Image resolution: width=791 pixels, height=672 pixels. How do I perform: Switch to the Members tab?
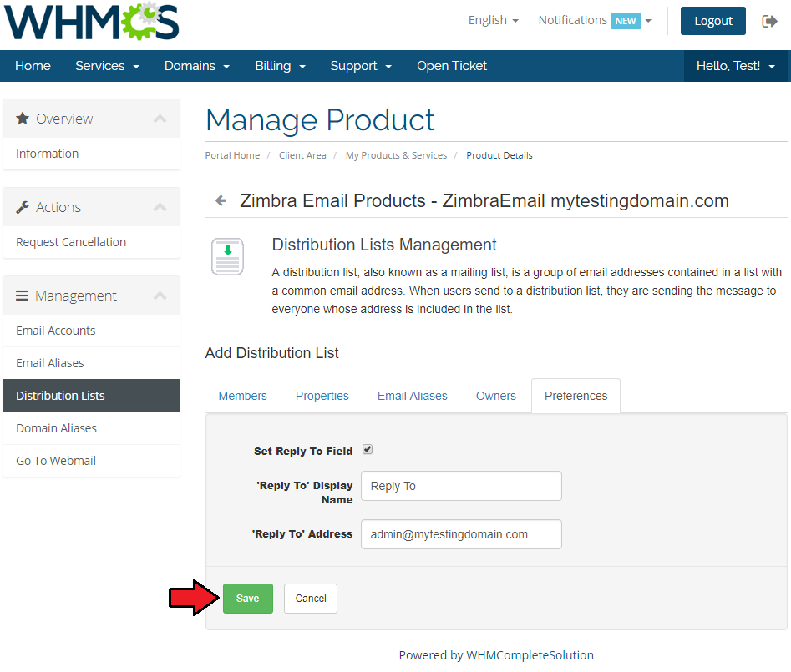243,396
